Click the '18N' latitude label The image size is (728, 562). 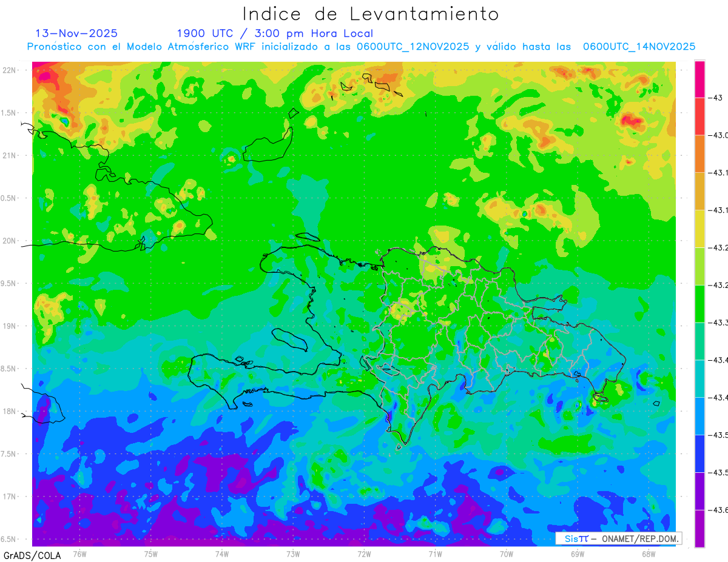coord(10,411)
